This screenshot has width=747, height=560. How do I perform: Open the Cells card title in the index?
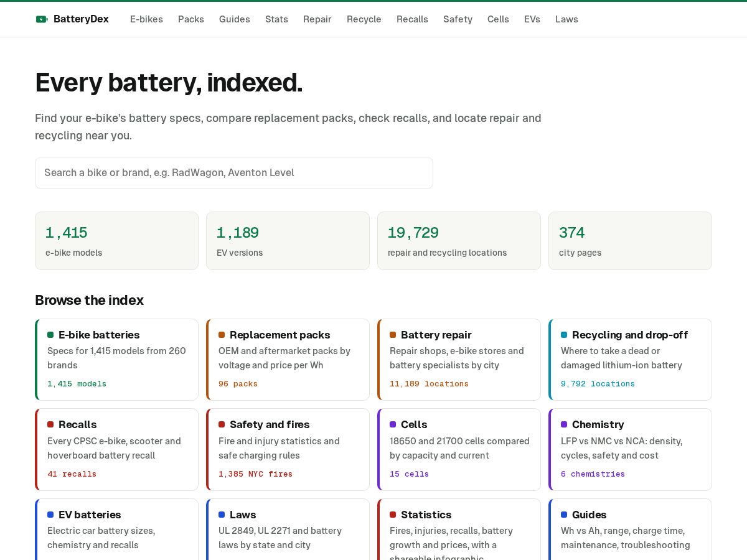(414, 424)
